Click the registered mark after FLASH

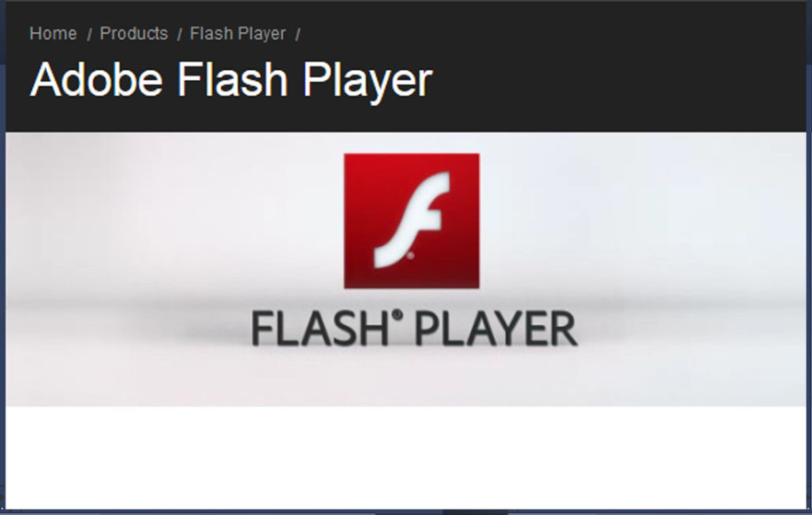pos(398,315)
